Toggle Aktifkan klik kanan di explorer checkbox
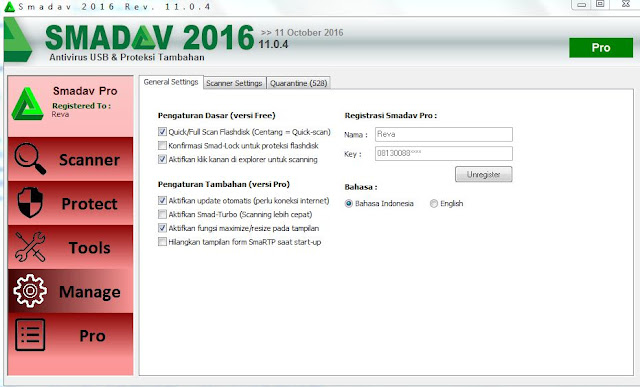 pos(162,159)
